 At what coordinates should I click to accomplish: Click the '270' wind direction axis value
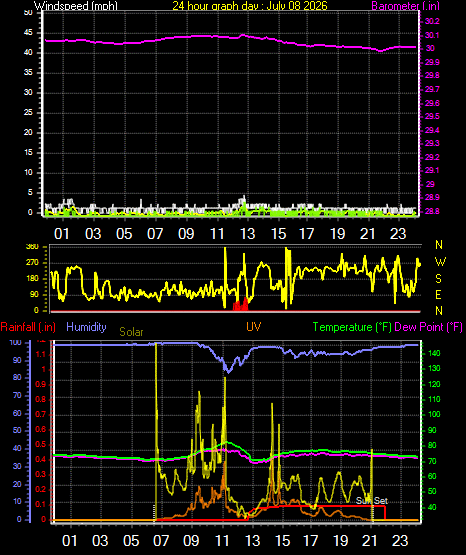pyautogui.click(x=32, y=263)
